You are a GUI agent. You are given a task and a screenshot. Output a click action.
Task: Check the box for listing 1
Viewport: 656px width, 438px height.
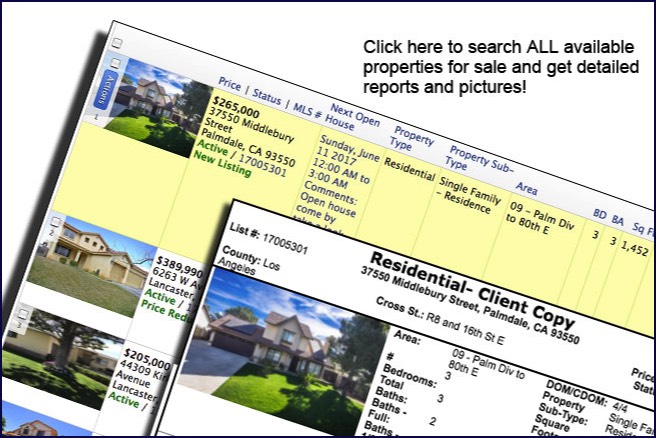(115, 63)
